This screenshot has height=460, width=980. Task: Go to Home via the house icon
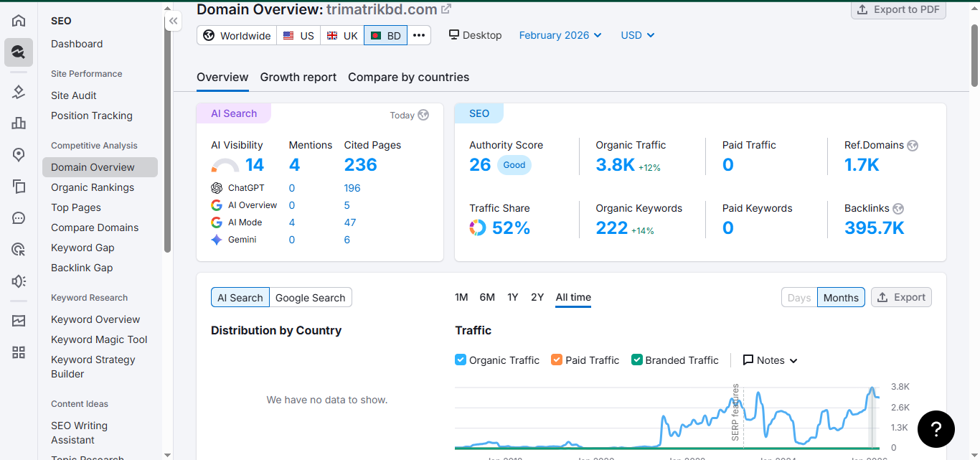19,20
